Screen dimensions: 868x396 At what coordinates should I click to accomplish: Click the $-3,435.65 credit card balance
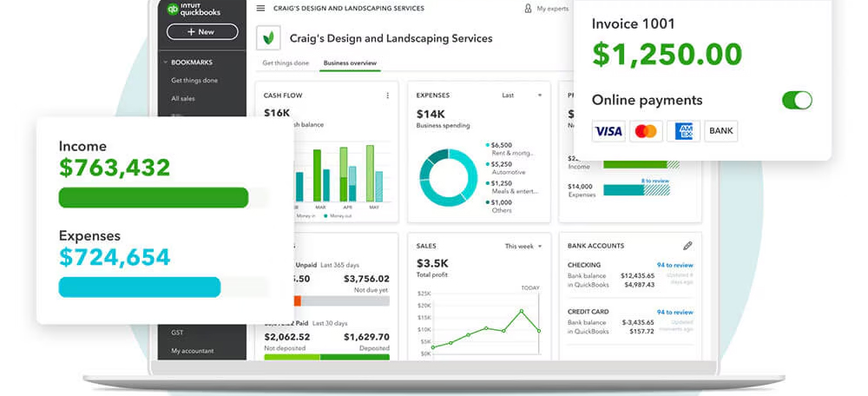point(638,322)
